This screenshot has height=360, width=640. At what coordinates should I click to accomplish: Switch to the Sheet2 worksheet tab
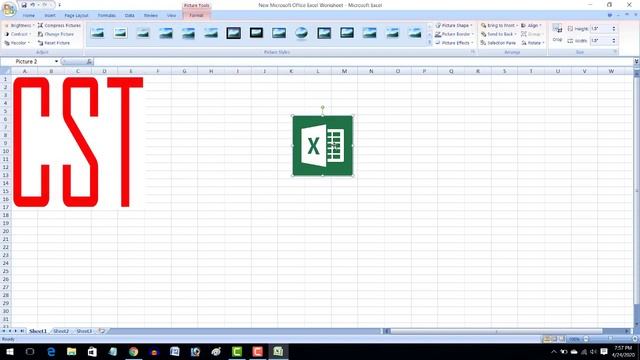(x=61, y=331)
